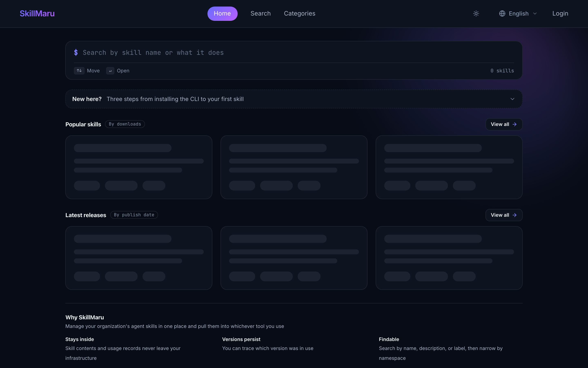Click the 'Stays inside' feature title
This screenshot has height=368, width=588.
80,339
